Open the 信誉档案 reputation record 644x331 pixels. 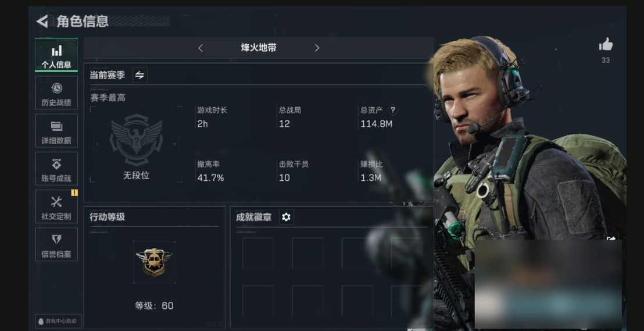[56, 244]
